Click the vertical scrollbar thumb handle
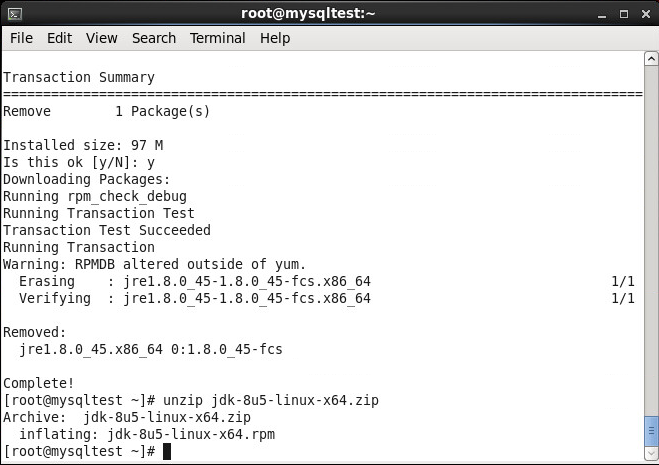The height and width of the screenshot is (465, 659). coord(651,431)
